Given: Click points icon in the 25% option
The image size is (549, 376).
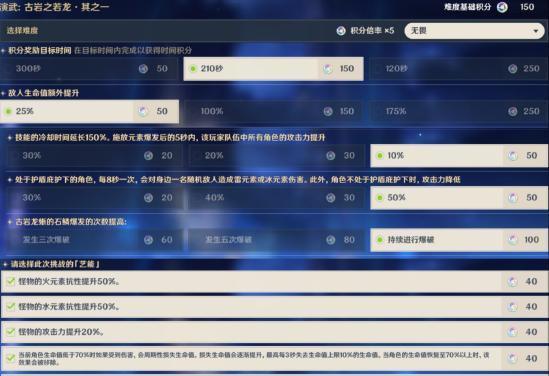Looking at the screenshot, I should (x=143, y=111).
